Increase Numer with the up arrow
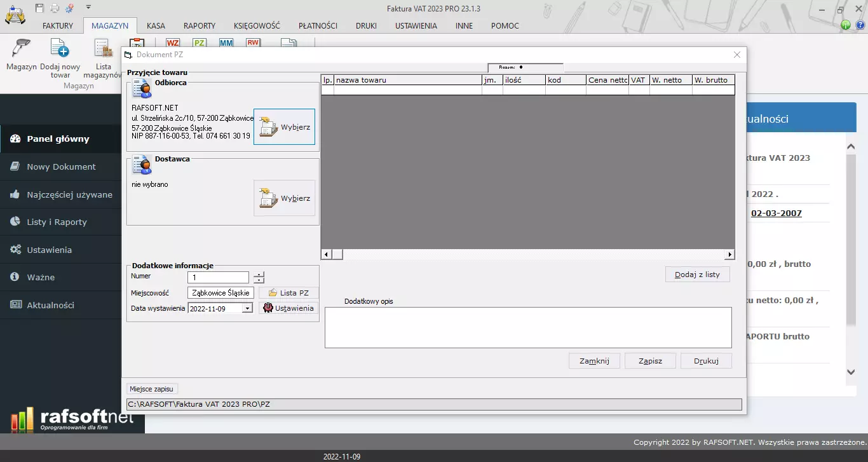Image resolution: width=868 pixels, height=462 pixels. tap(259, 274)
